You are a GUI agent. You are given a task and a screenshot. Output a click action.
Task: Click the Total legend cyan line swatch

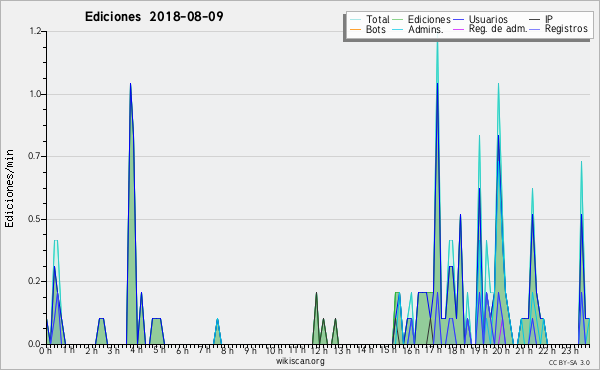coord(355,20)
